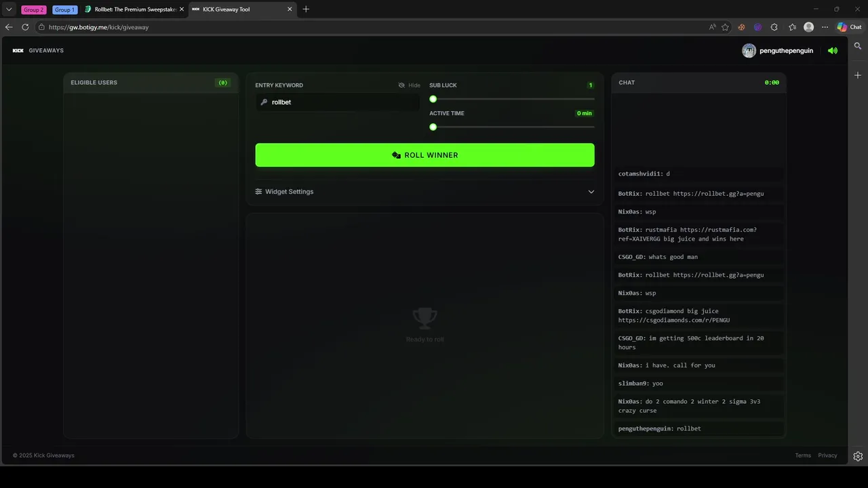
Task: Open the Privacy link in footer
Action: pos(827,455)
